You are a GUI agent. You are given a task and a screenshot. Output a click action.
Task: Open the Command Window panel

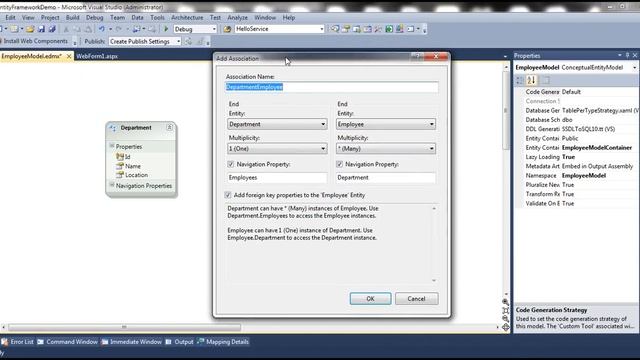click(67, 342)
